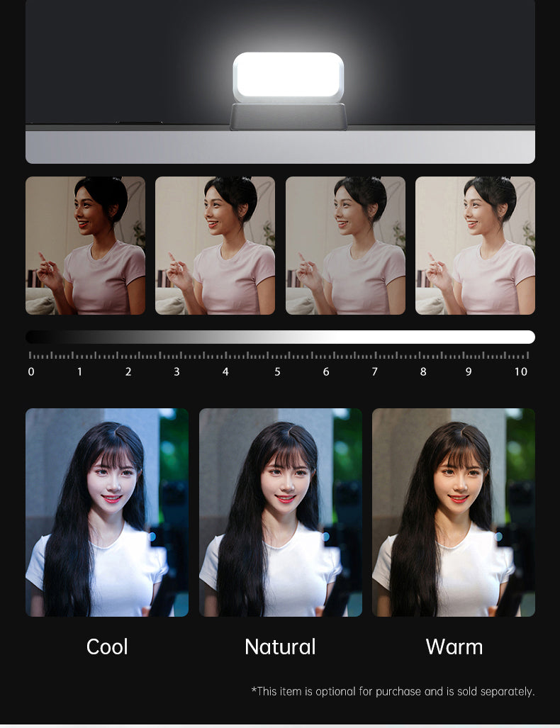The image size is (560, 728).
Task: Select the third brightness sample photo
Action: coord(345,245)
